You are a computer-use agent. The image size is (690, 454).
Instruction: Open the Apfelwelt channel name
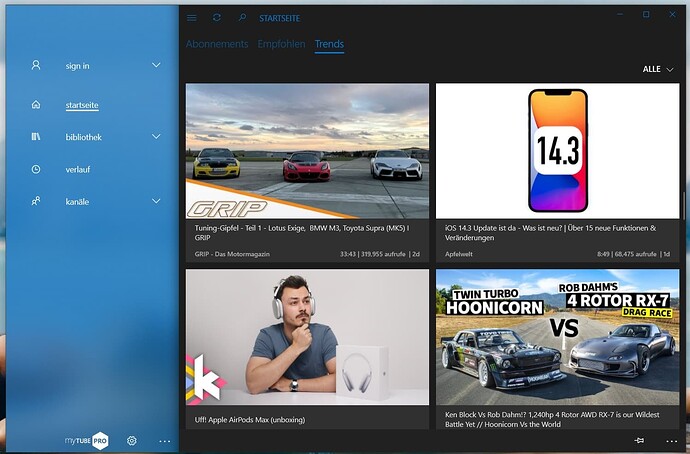click(458, 254)
